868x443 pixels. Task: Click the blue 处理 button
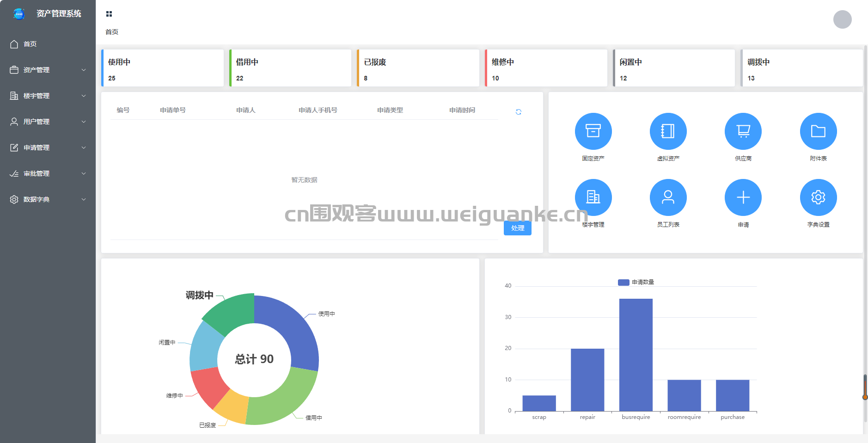point(517,228)
